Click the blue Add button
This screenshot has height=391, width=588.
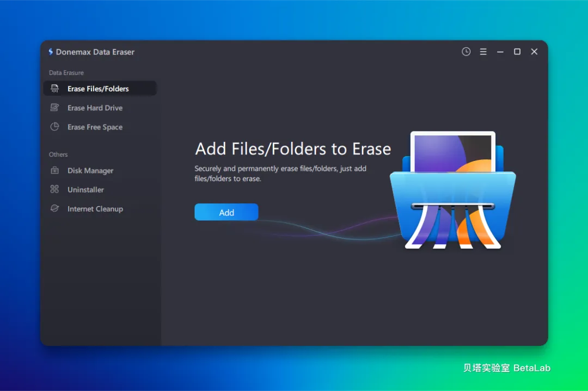pyautogui.click(x=226, y=212)
